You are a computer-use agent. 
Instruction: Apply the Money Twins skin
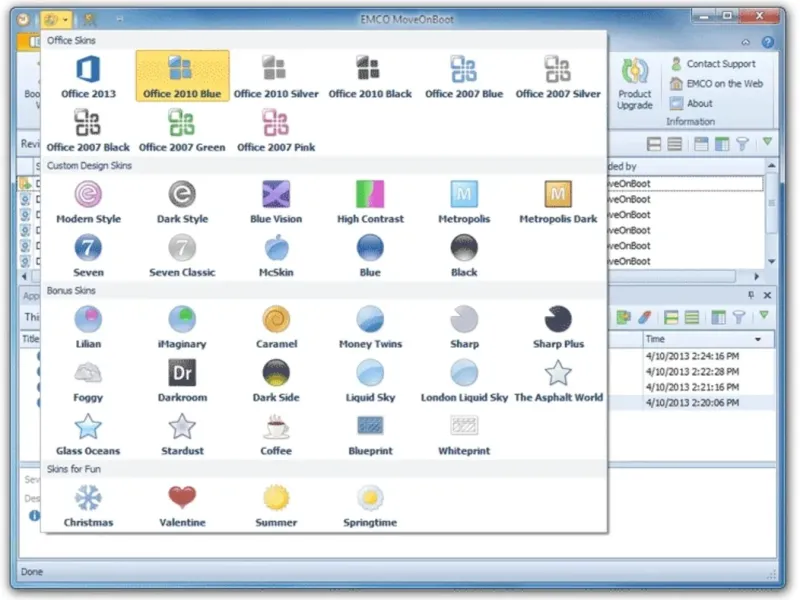(370, 327)
